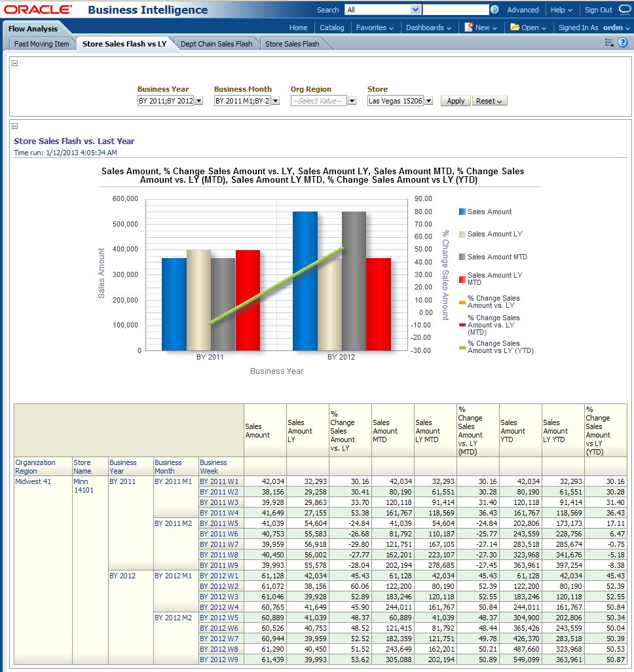
Task: Click the Sign Out link
Action: 598,10
